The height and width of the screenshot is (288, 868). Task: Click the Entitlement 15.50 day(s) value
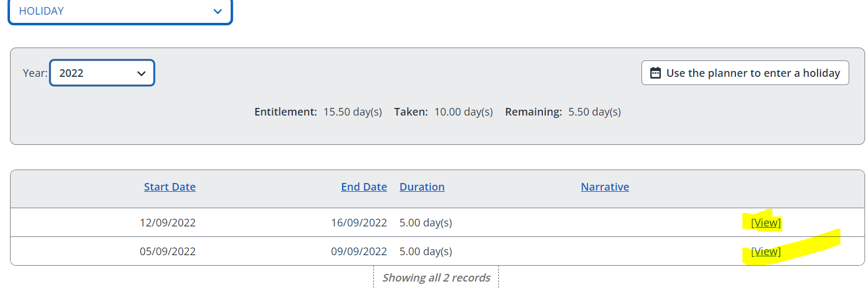click(x=353, y=111)
